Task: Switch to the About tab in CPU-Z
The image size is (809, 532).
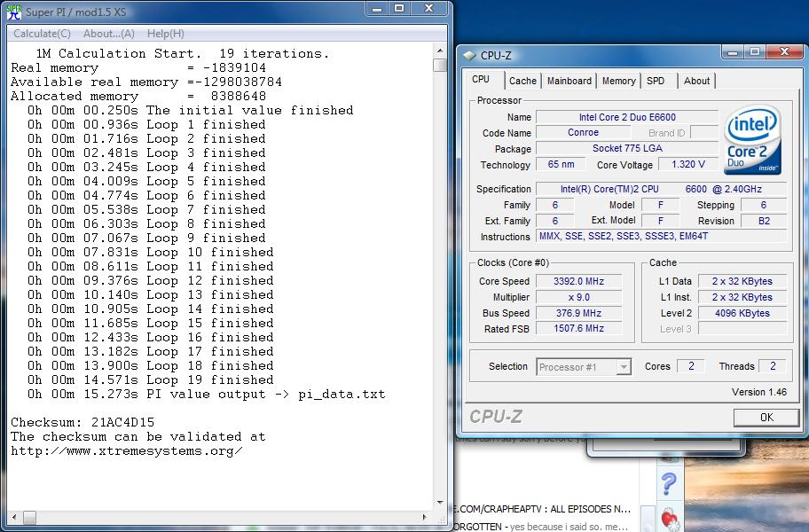Action: tap(696, 81)
